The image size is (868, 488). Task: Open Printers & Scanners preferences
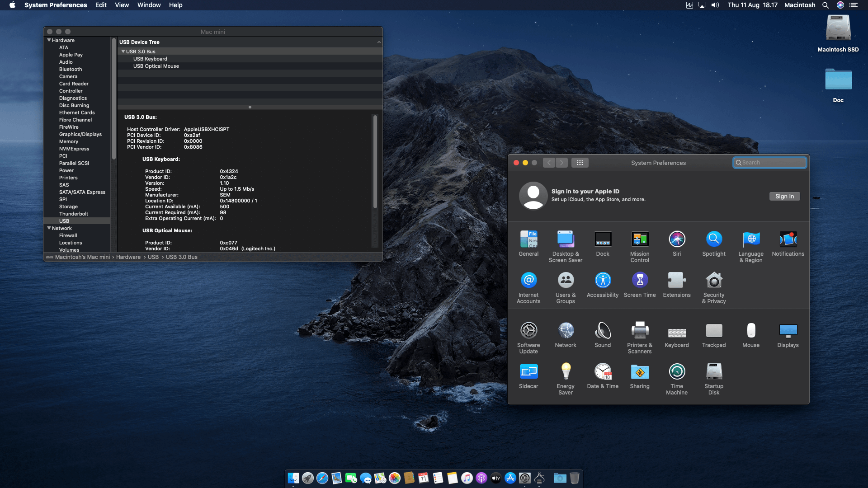640,331
